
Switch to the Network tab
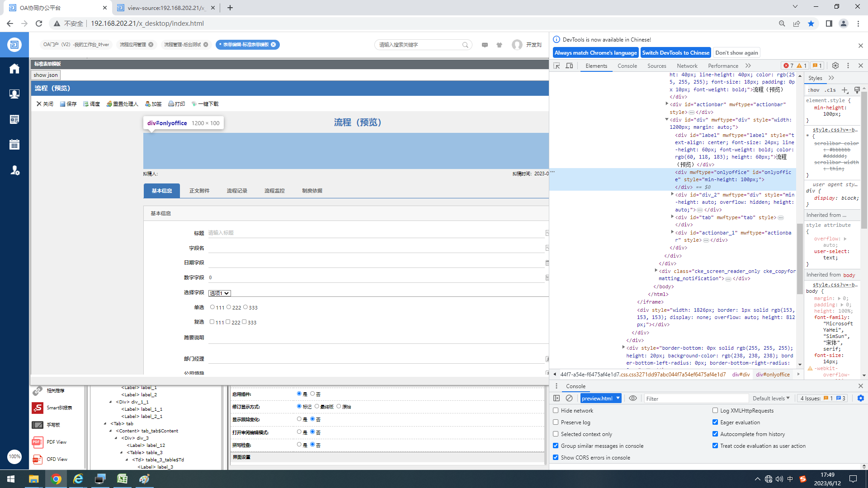coord(687,66)
